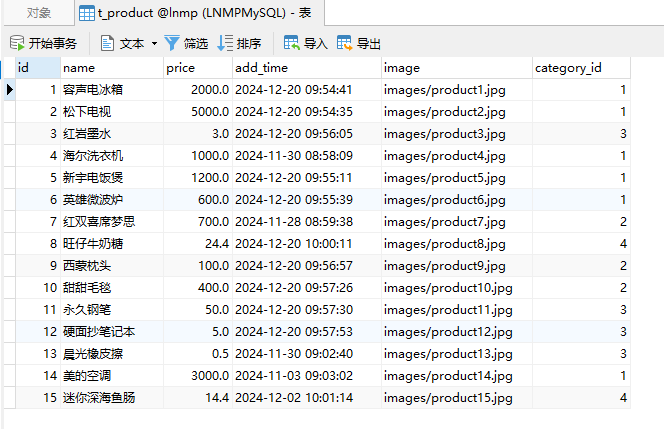Click price cell 5000.0

click(x=198, y=112)
